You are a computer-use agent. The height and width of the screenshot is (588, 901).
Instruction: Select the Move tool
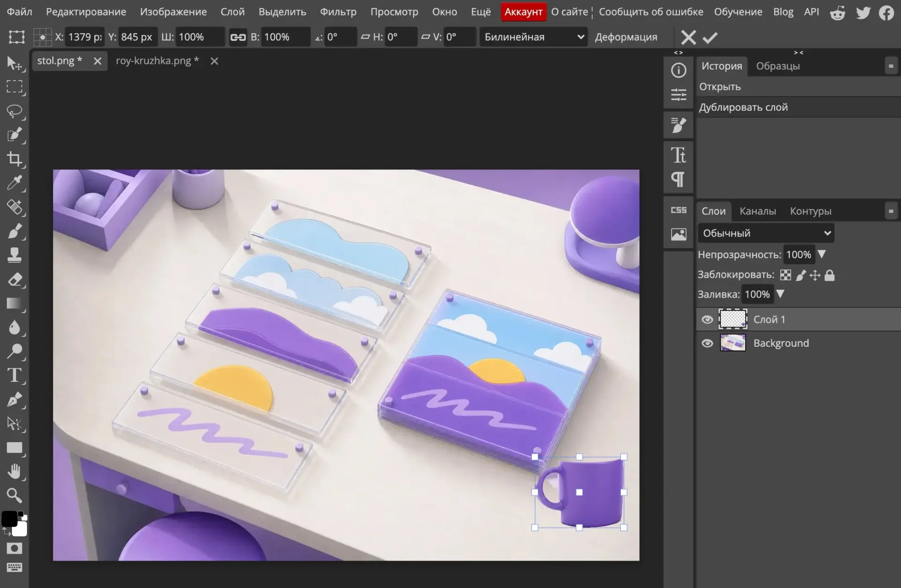pos(14,63)
